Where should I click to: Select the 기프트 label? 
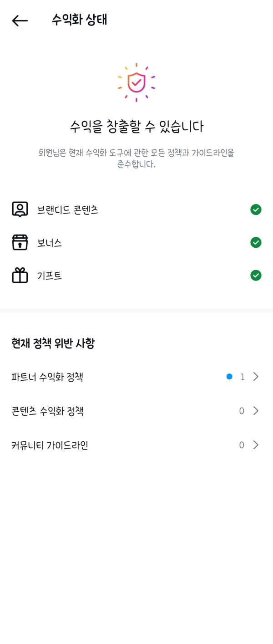tap(50, 276)
